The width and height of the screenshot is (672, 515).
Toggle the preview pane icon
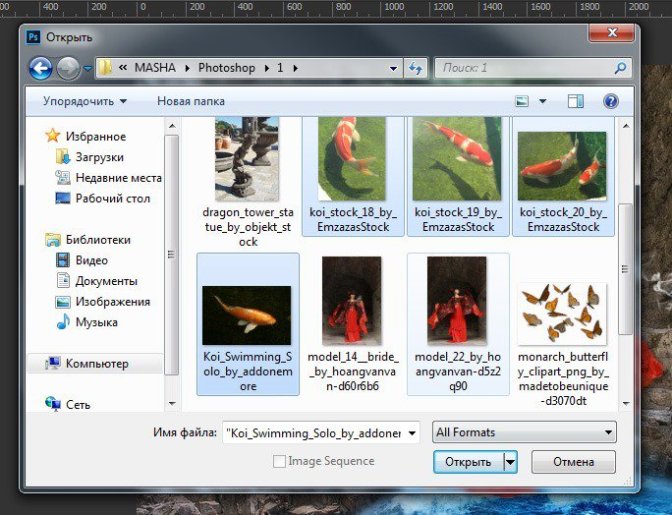pyautogui.click(x=575, y=101)
